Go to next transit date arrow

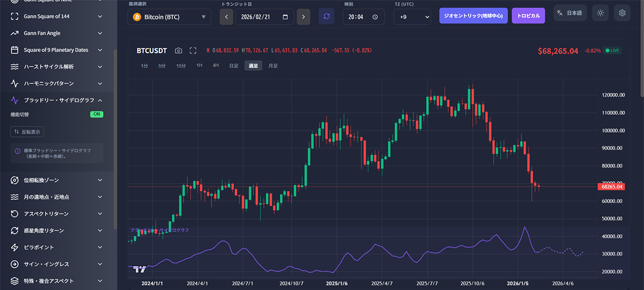point(303,17)
